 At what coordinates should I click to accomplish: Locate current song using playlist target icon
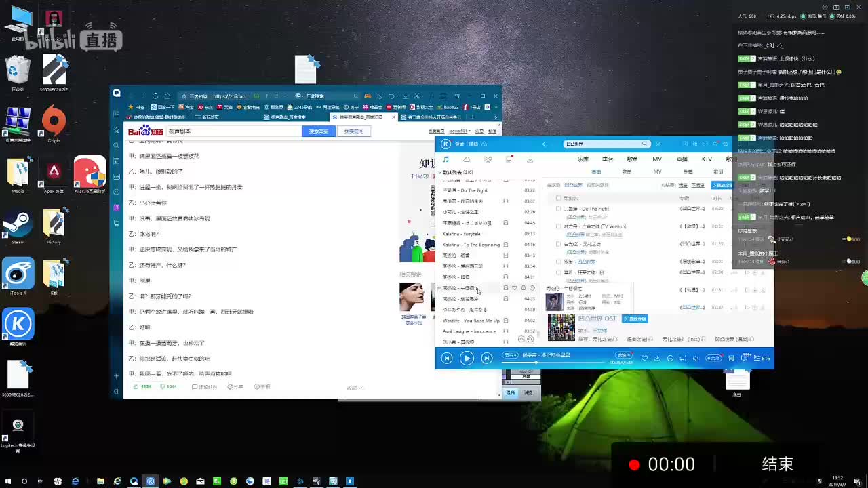tap(521, 339)
